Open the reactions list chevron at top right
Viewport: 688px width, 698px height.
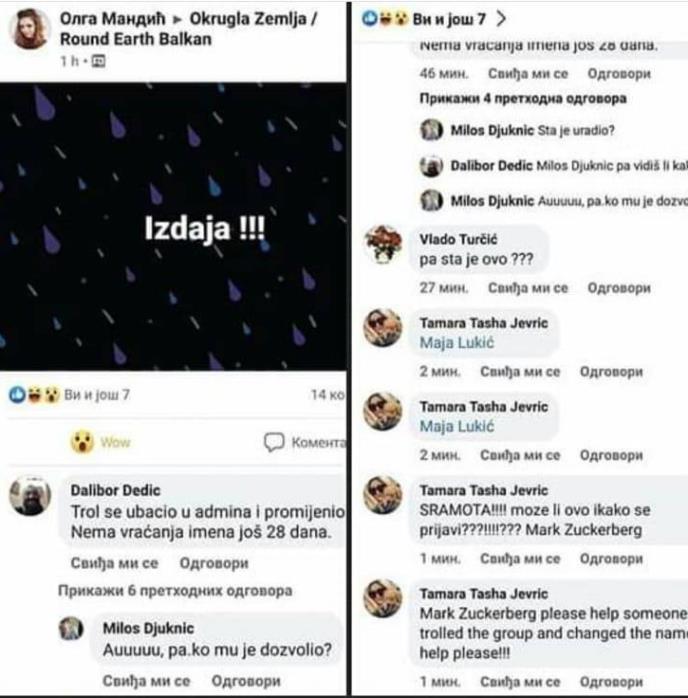click(501, 19)
